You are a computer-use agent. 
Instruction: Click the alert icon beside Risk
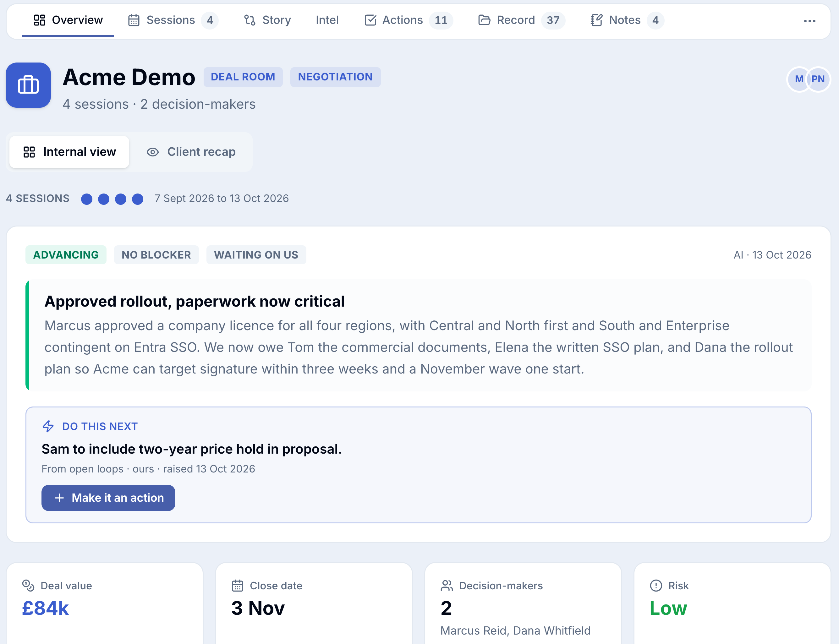click(x=656, y=585)
